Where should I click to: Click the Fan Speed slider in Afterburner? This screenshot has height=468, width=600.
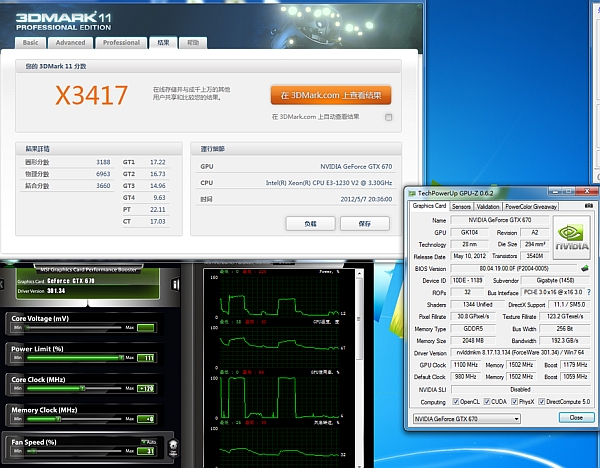[74, 451]
